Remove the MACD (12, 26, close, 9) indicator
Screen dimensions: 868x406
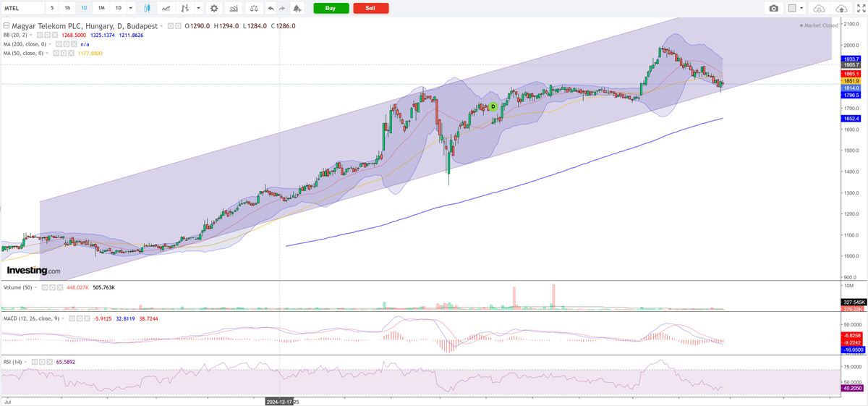pyautogui.click(x=88, y=318)
